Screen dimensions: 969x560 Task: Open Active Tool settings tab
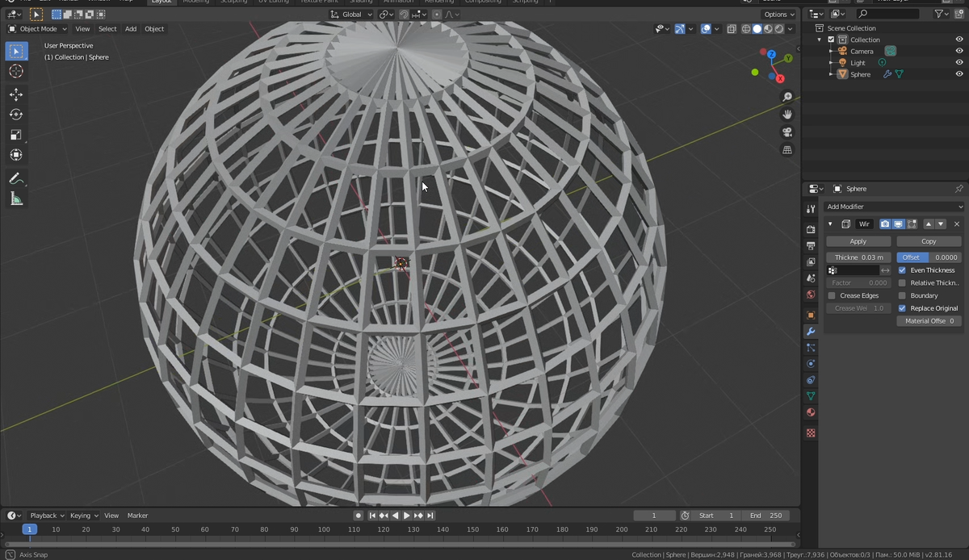pos(811,210)
